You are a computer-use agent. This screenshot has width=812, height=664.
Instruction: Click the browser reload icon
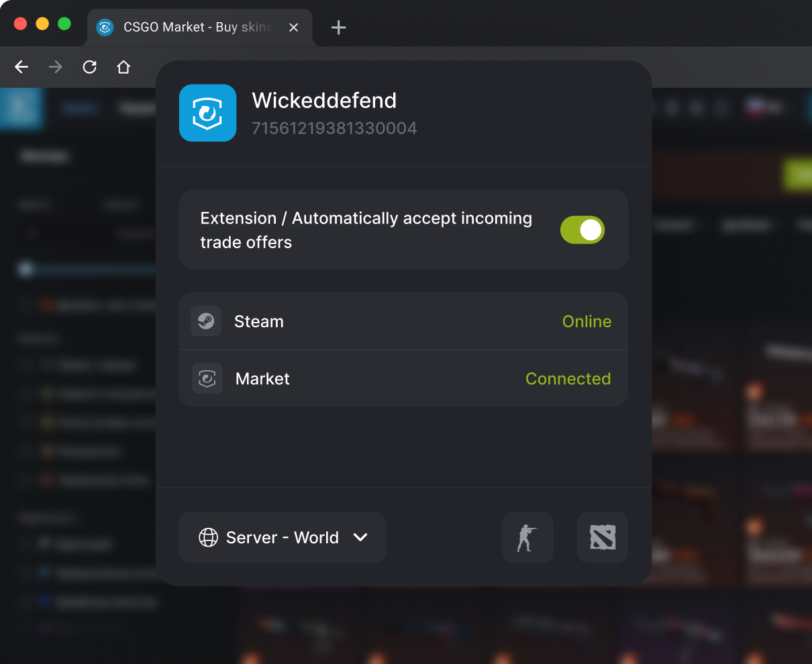[89, 67]
